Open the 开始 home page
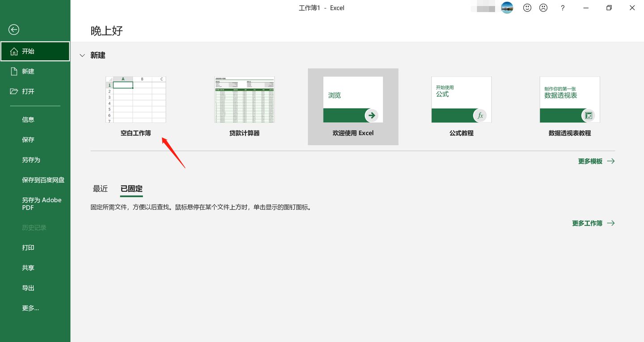644x342 pixels. (35, 51)
